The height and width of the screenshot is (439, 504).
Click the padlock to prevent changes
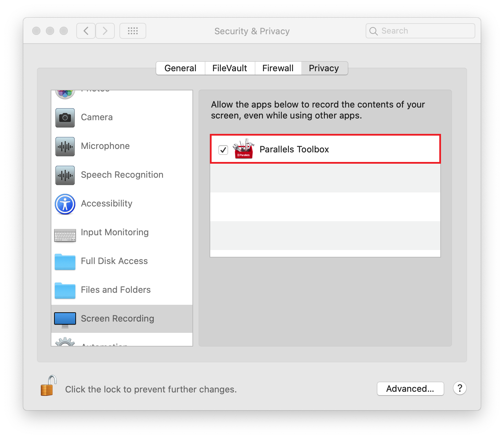(48, 386)
